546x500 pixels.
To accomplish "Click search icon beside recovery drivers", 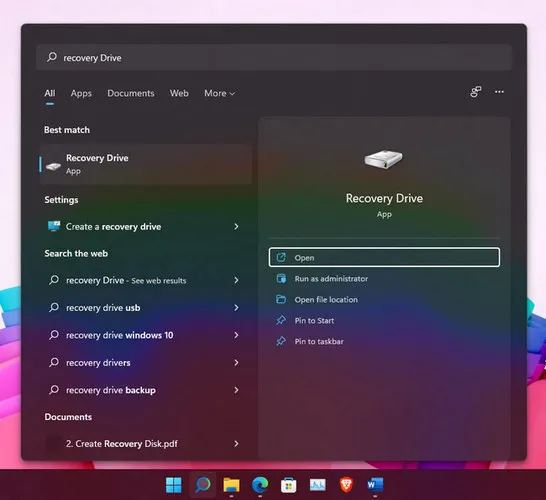I will (x=54, y=362).
